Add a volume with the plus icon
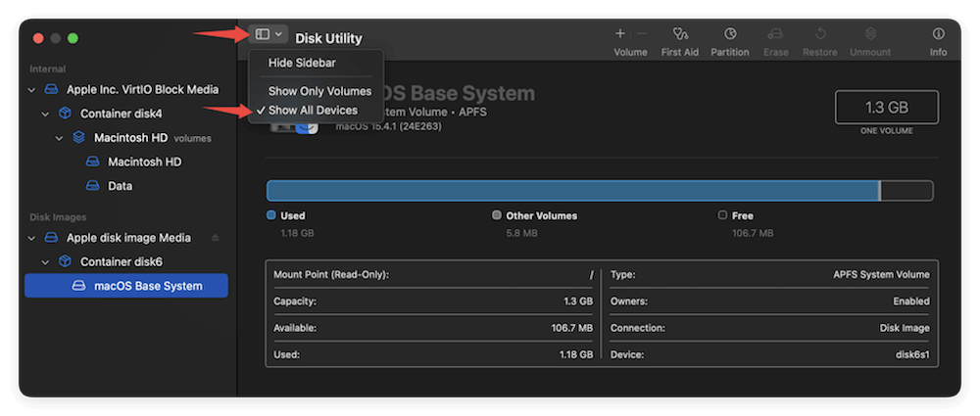Screen dimensions: 980x416 [x=620, y=33]
